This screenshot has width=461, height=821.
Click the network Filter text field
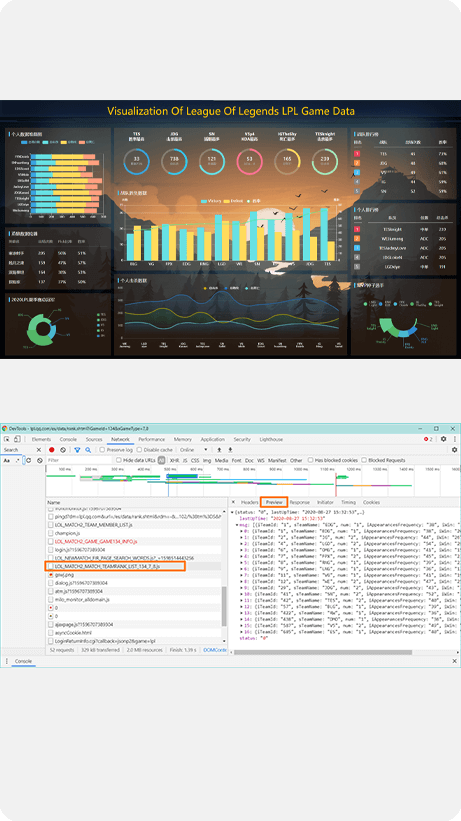[79, 460]
